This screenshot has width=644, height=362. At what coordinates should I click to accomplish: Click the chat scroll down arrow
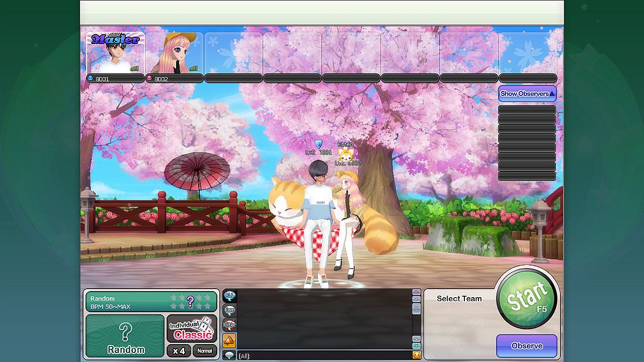click(416, 339)
